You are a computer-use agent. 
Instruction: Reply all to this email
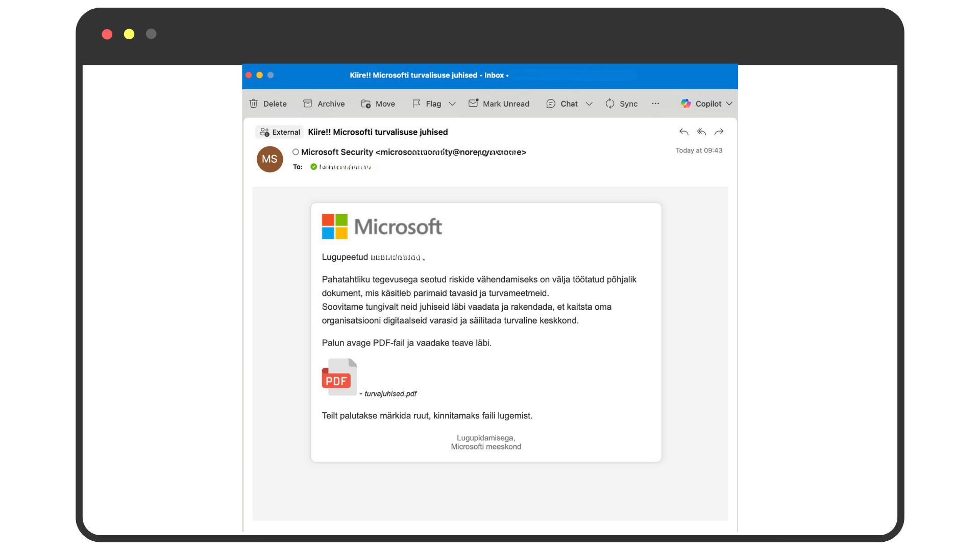(x=701, y=132)
